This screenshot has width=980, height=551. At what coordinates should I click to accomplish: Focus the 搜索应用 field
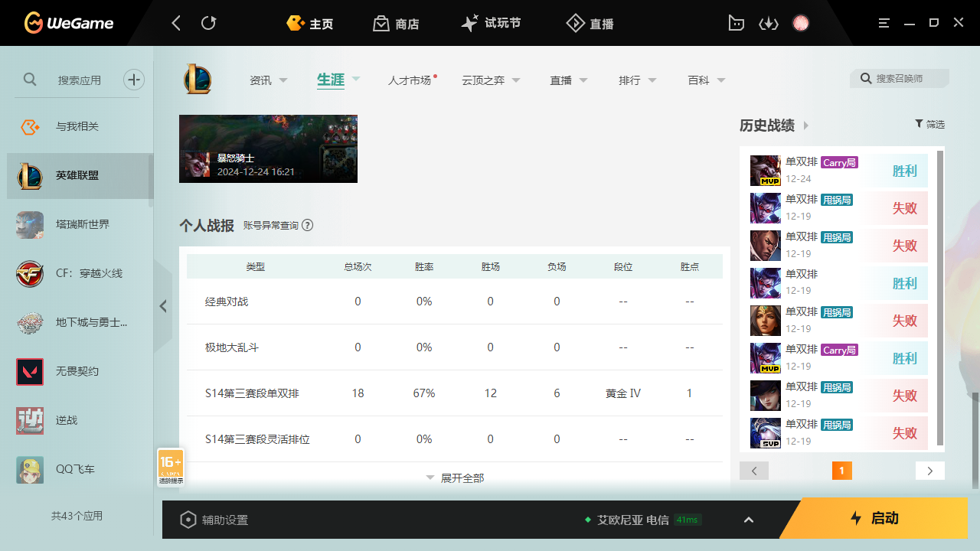[80, 80]
